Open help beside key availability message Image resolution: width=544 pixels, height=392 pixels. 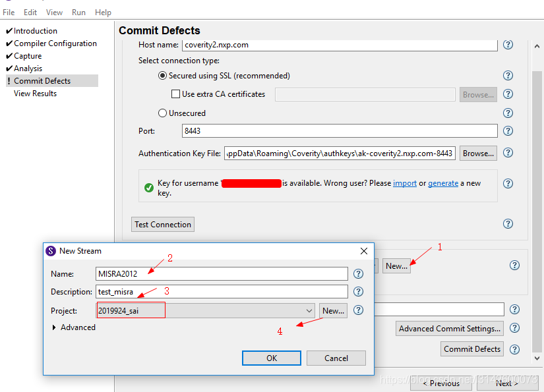coord(508,183)
